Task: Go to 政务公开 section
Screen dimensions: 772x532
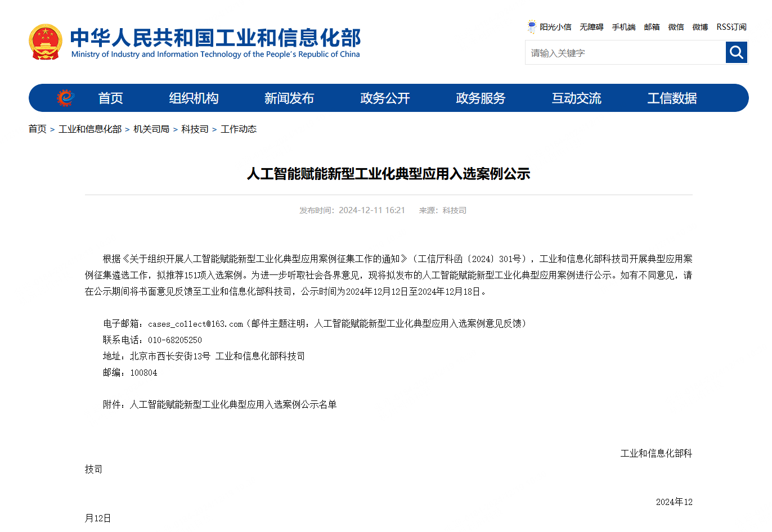Action: point(385,98)
